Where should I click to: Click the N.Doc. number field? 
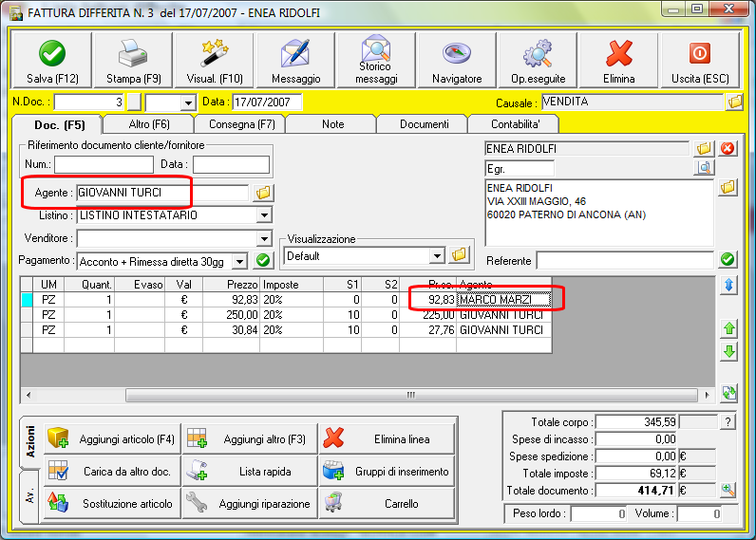[x=89, y=102]
